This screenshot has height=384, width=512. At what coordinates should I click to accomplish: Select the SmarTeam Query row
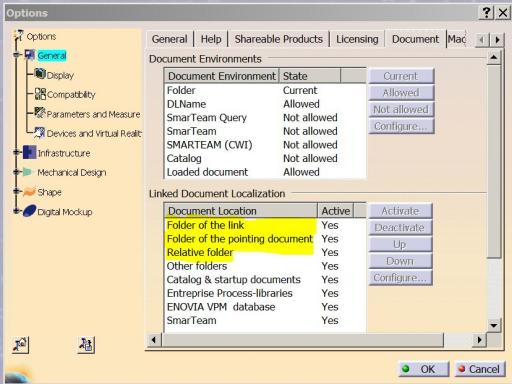point(265,118)
